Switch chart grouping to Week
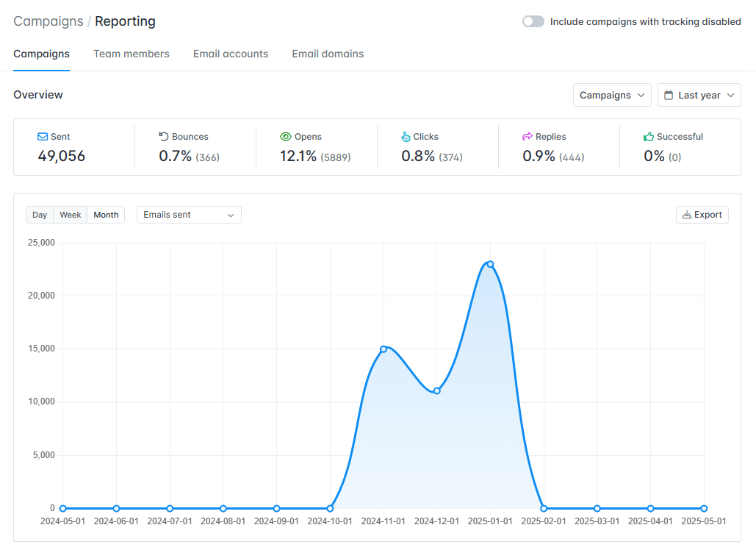Screen dimensions: 756x550 pos(71,215)
